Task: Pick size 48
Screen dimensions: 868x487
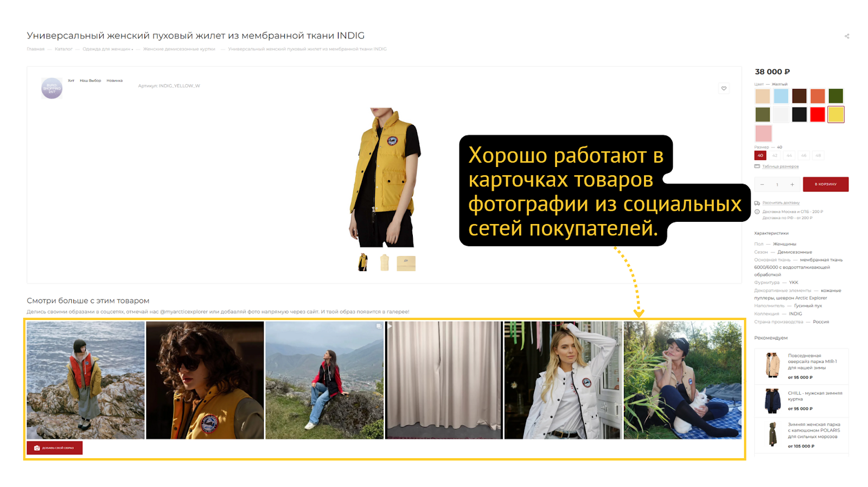Action: (818, 156)
